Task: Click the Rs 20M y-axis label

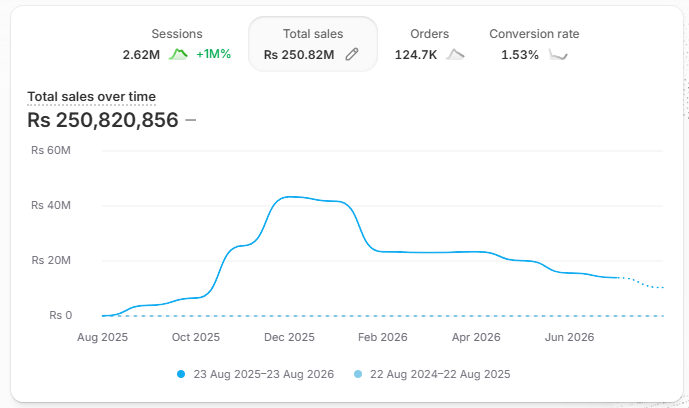Action: tap(51, 260)
